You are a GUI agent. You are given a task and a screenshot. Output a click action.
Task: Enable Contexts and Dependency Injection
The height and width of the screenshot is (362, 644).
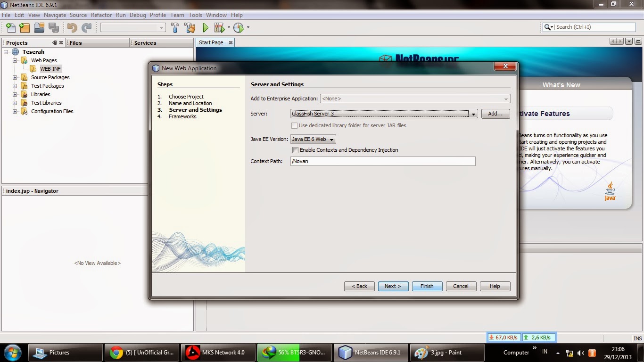point(295,150)
